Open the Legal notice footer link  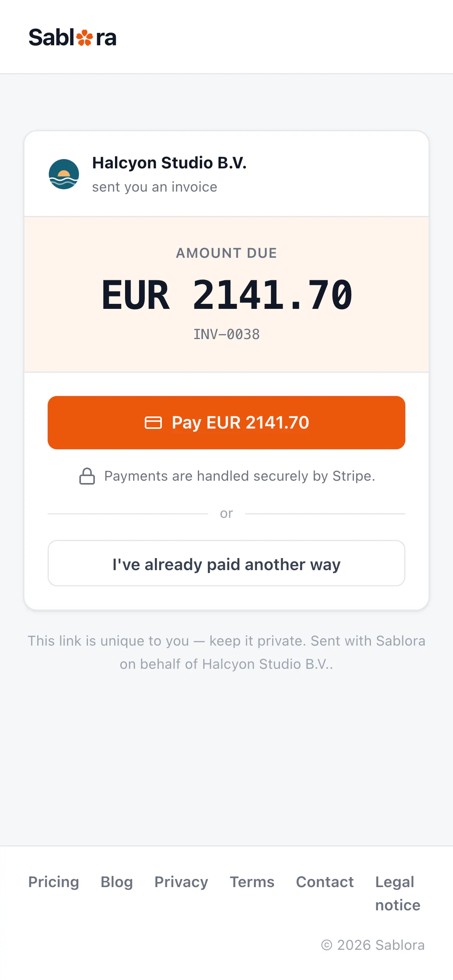coord(398,894)
